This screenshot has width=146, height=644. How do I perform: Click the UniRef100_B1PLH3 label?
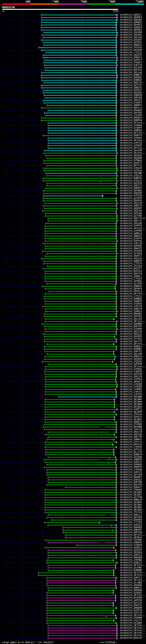131,271
